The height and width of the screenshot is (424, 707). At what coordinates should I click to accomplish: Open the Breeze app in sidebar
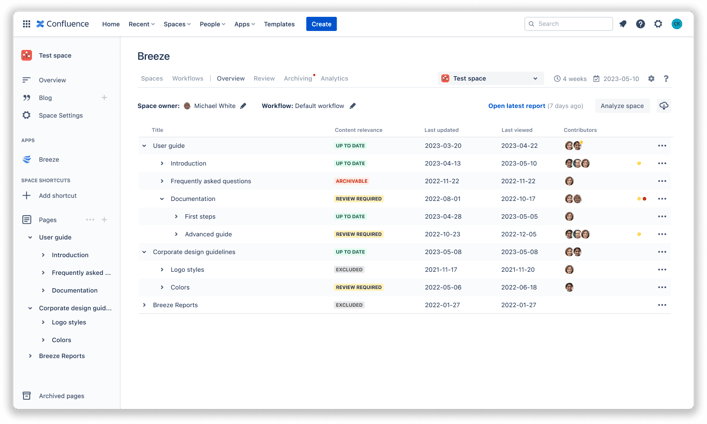coord(49,159)
